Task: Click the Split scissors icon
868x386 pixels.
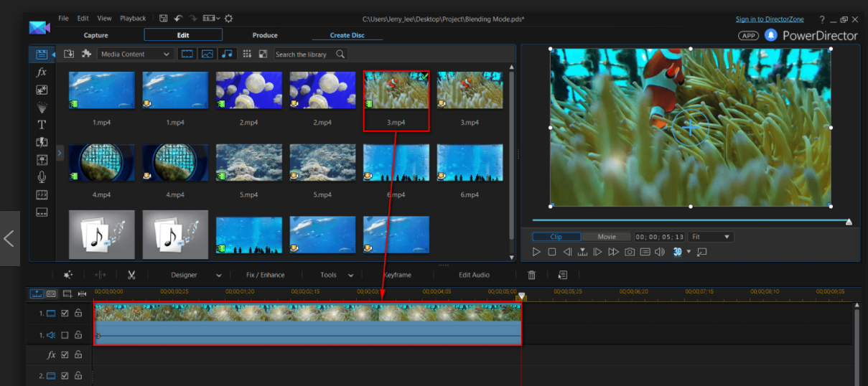Action: click(x=131, y=275)
